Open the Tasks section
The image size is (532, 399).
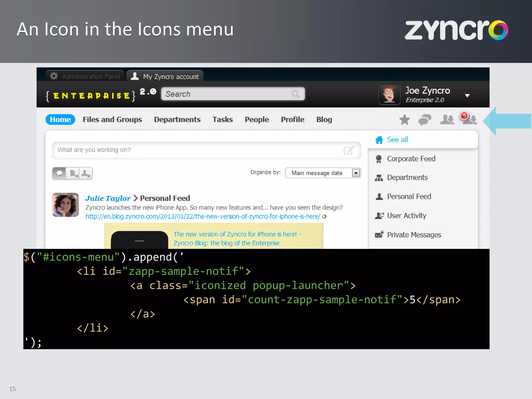click(223, 119)
